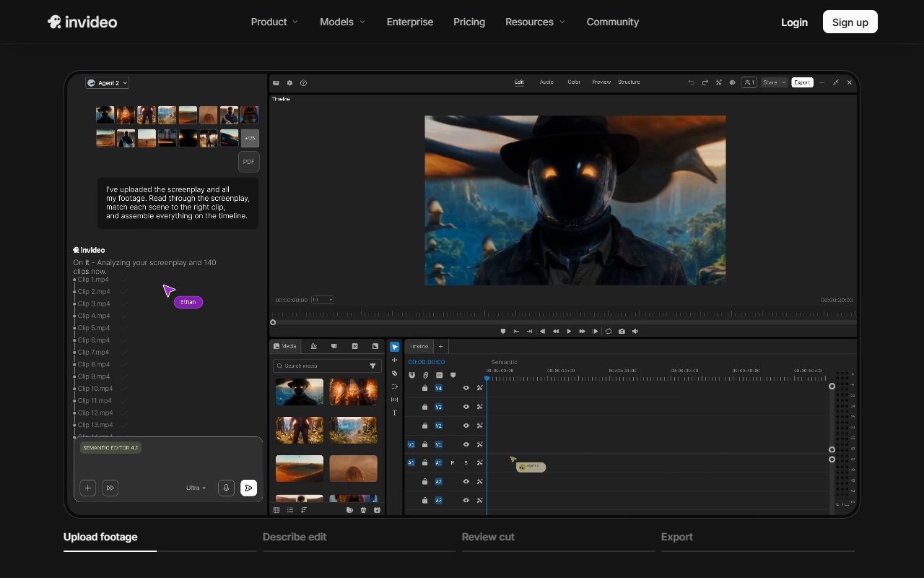This screenshot has width=924, height=578.
Task: Click the fast-forward icon in prompt box
Action: [110, 488]
